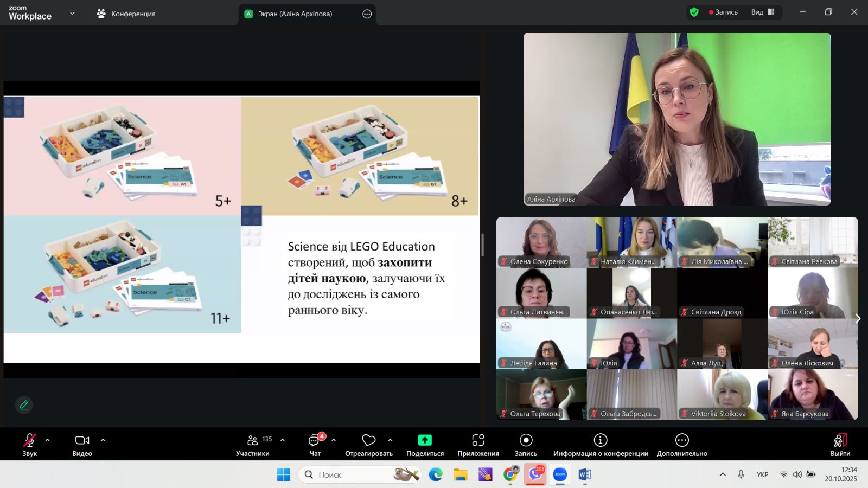Toggle the Video camera on
The width and height of the screenshot is (868, 488).
point(82,440)
